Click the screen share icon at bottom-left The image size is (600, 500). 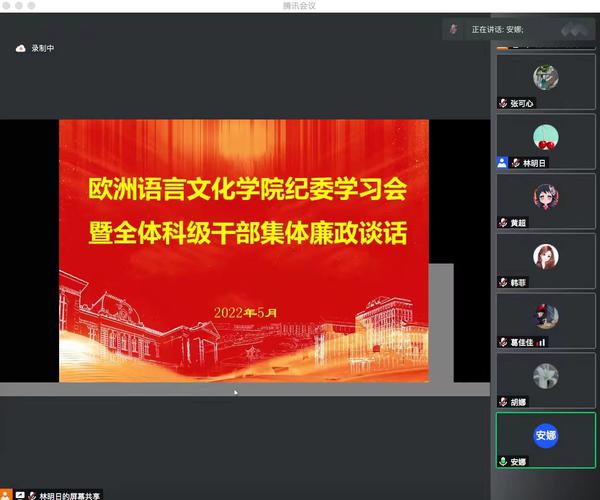[x=20, y=495]
